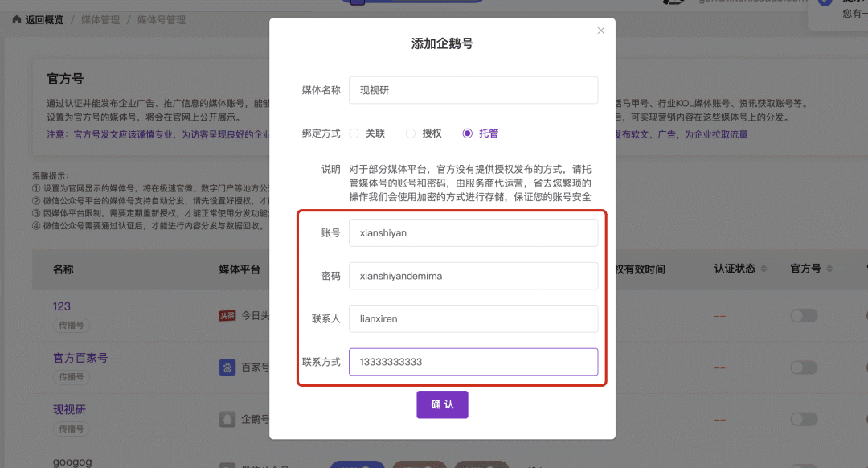Click the 官方号 section heading
The height and width of the screenshot is (468, 868).
(65, 79)
